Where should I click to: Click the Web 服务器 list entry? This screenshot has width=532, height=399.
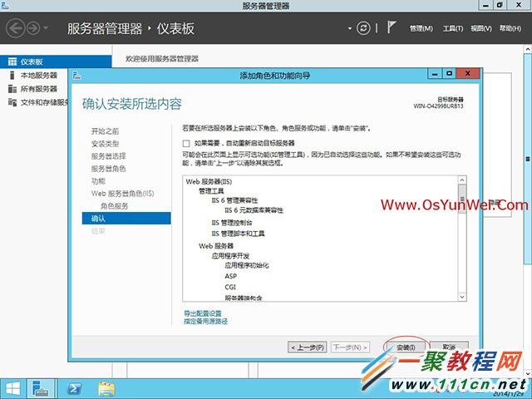216,246
